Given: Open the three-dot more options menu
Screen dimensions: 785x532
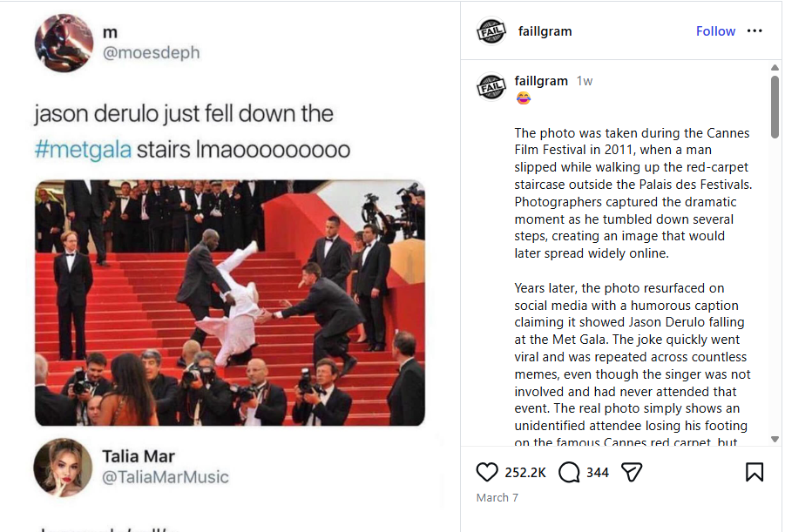Looking at the screenshot, I should (x=755, y=31).
